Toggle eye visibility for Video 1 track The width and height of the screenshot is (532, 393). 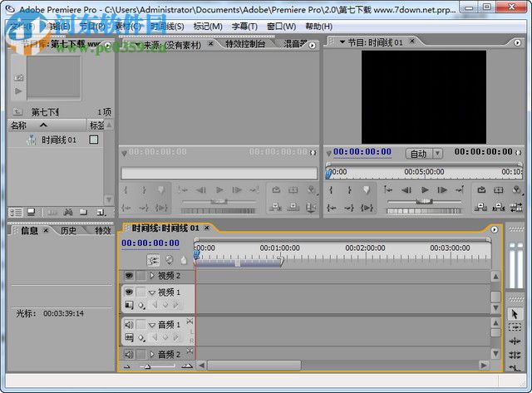(x=129, y=292)
